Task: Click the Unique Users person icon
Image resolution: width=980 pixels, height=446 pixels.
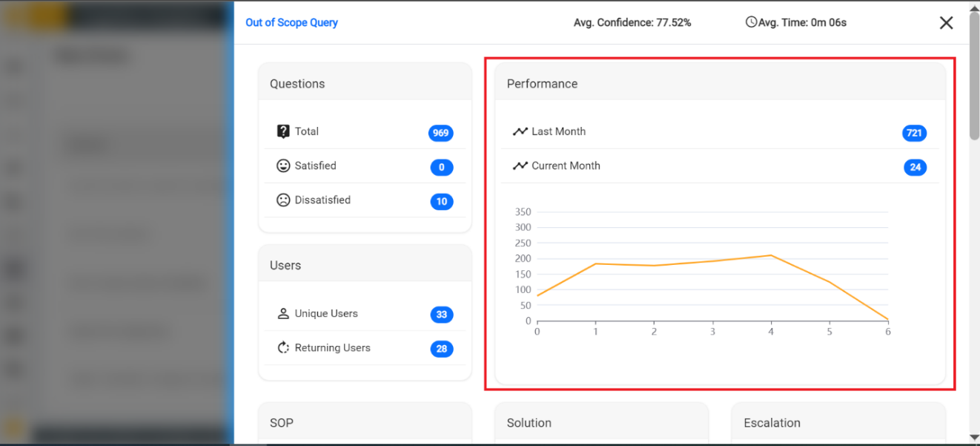Action: pos(283,313)
